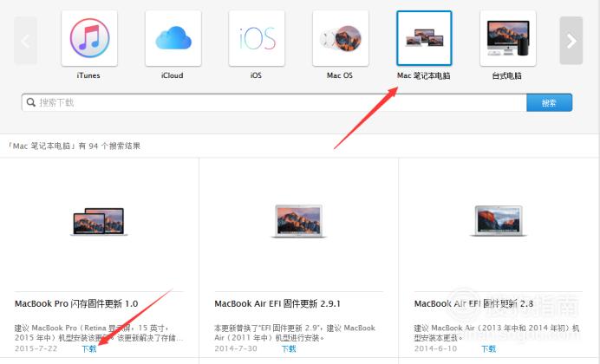Click 下载 for MacBook Pro 闪存固件更新
600x364 pixels.
tap(89, 348)
